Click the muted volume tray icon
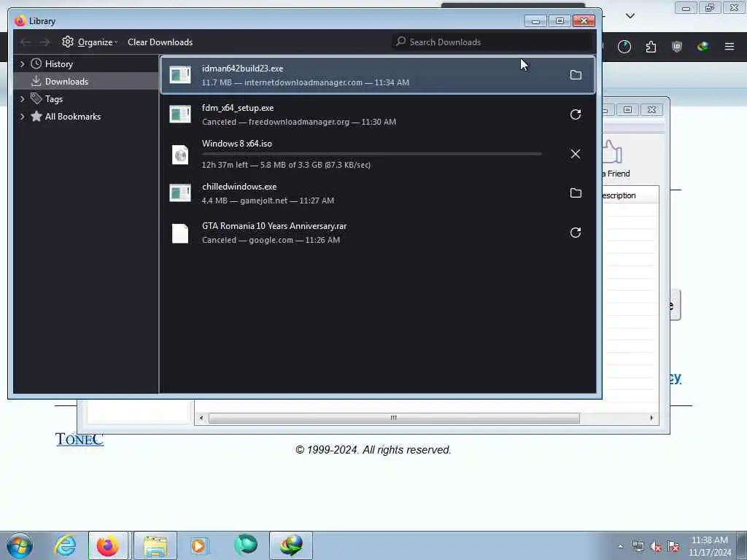This screenshot has height=560, width=747. pyautogui.click(x=656, y=547)
